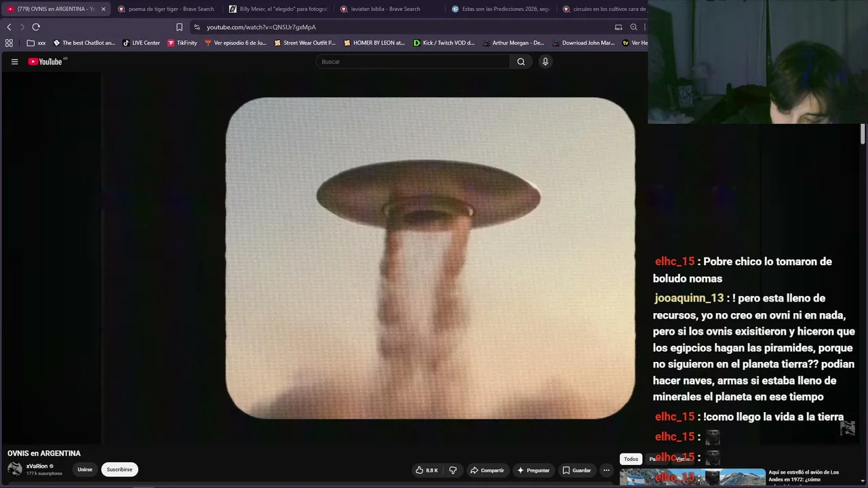Share the video with Compartir
The image size is (868, 488).
(x=488, y=470)
